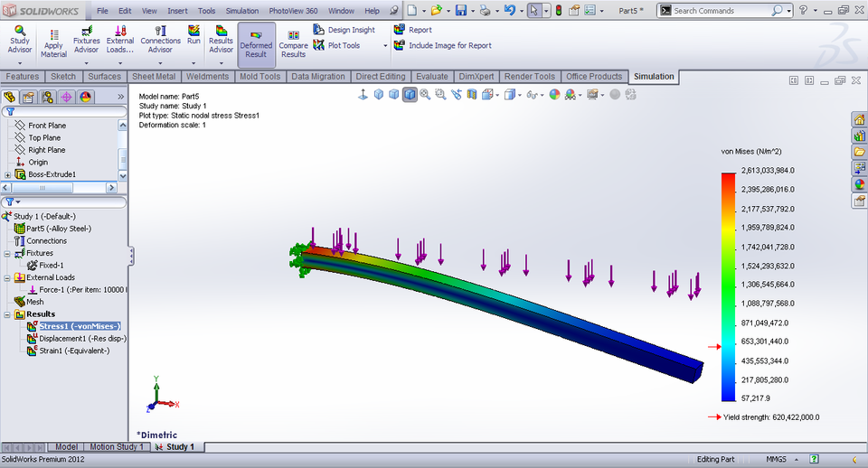Open the Help question mark icon
Viewport: 868px width, 468px height.
[803, 10]
